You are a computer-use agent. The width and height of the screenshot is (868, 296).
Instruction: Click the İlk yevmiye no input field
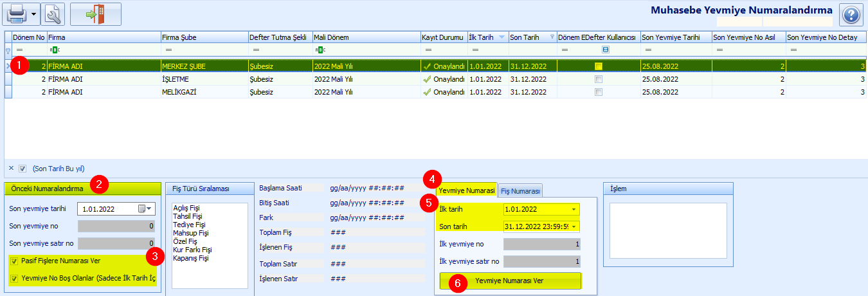[542, 244]
